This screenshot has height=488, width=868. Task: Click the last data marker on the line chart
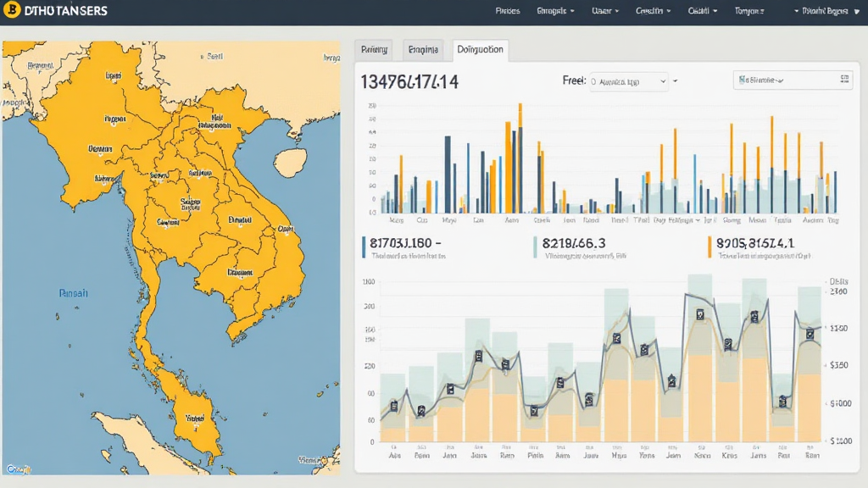point(810,334)
